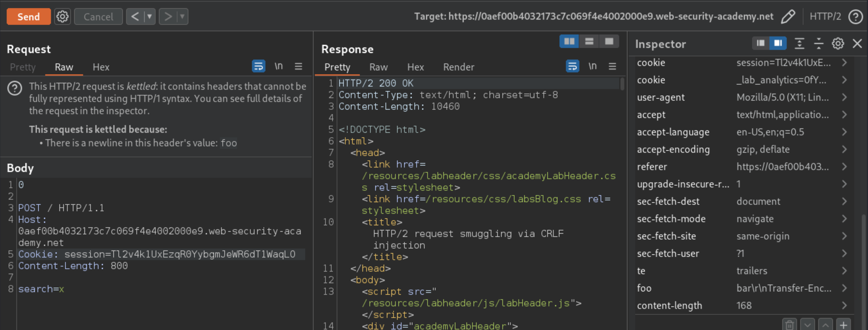The image size is (868, 330).
Task: Select the Request Hex tab
Action: tap(101, 67)
